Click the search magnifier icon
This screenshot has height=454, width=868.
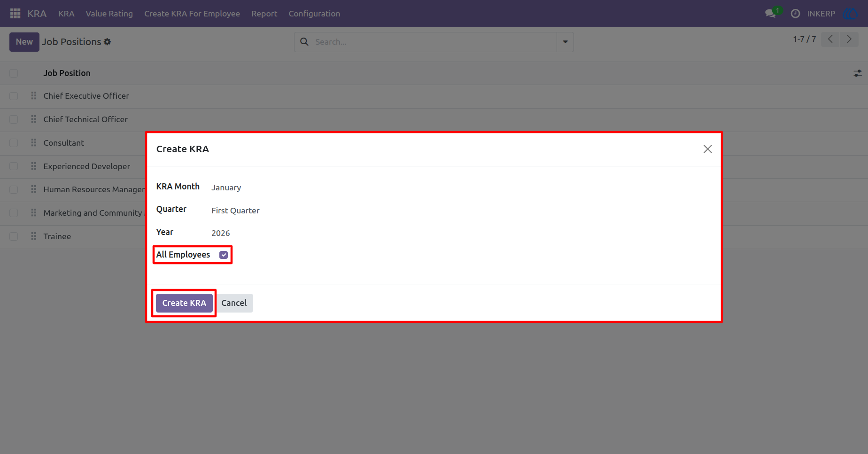[304, 42]
